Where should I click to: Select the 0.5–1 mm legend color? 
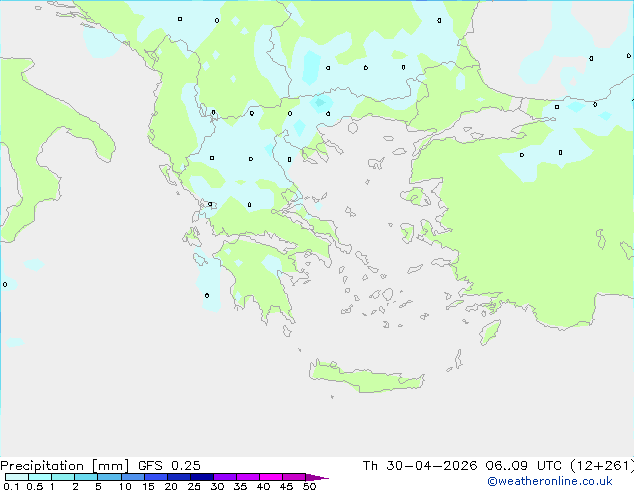pyautogui.click(x=40, y=477)
